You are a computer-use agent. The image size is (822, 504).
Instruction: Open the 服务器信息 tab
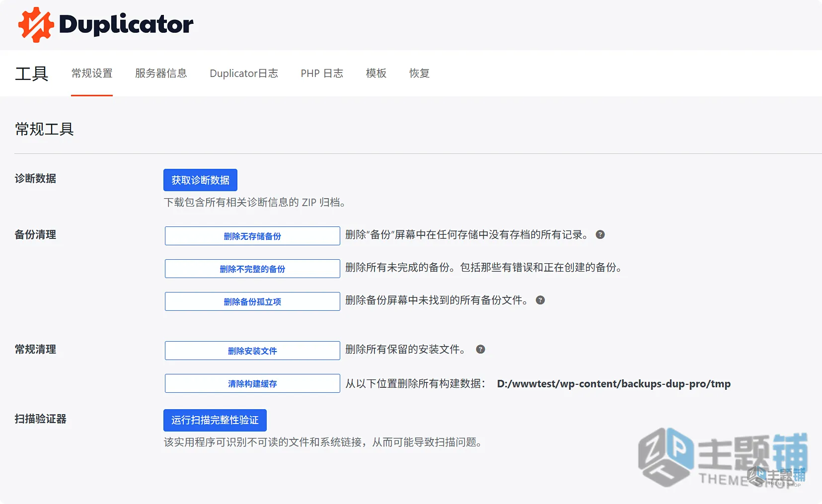point(161,73)
